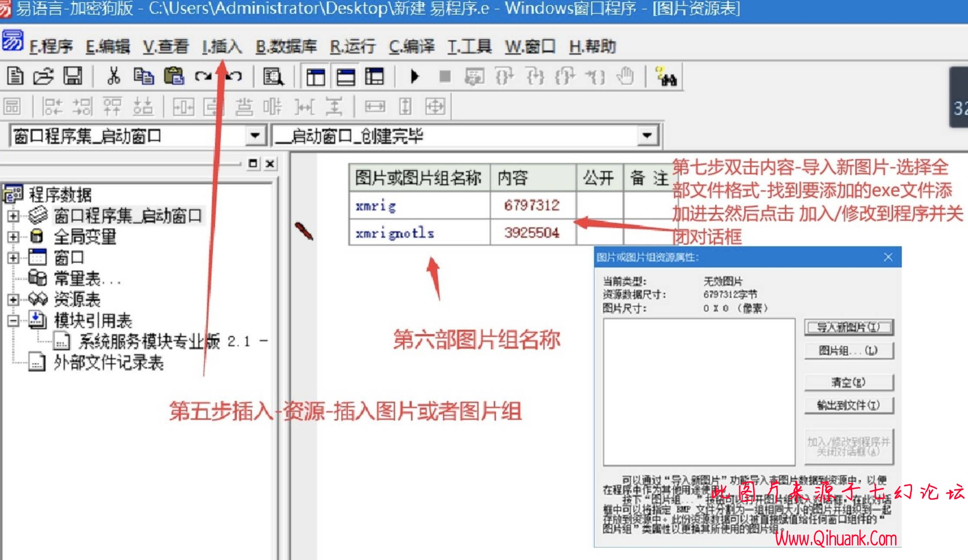Expand the 资源表 tree node

(x=13, y=300)
